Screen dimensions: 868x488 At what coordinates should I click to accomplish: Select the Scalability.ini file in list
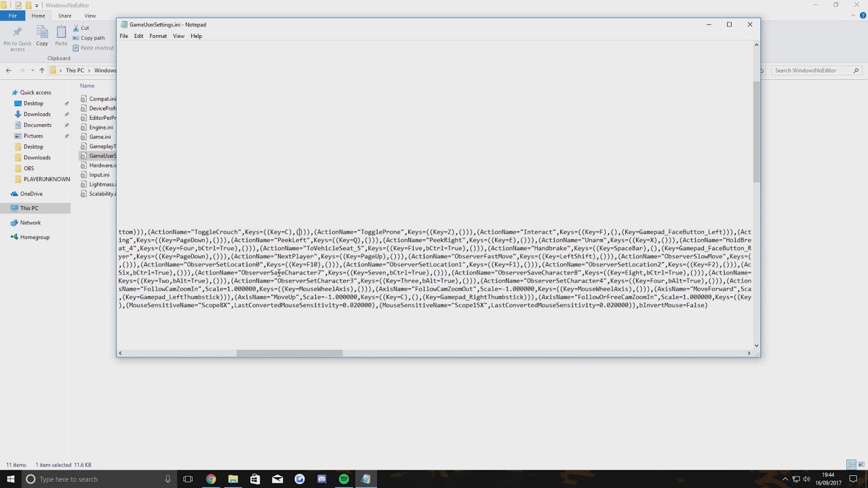(x=98, y=194)
